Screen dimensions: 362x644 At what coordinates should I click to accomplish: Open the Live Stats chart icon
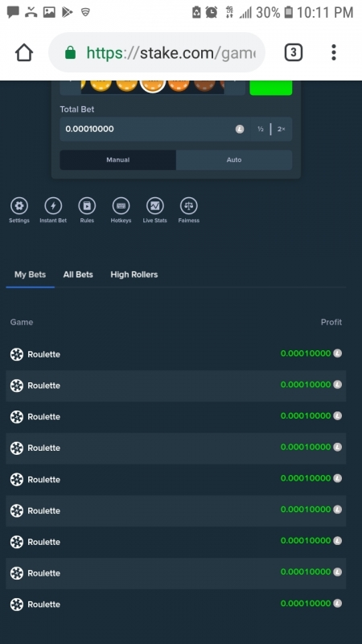[x=154, y=206]
